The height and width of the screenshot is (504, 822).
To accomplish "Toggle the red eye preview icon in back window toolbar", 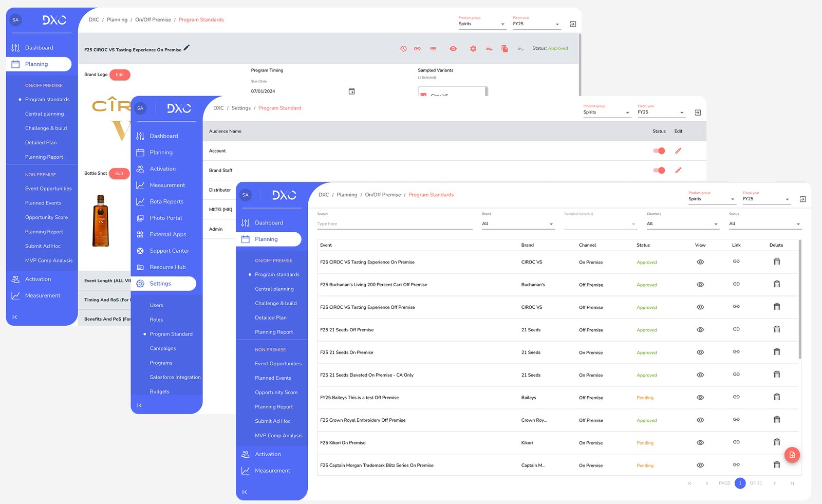I will point(453,49).
